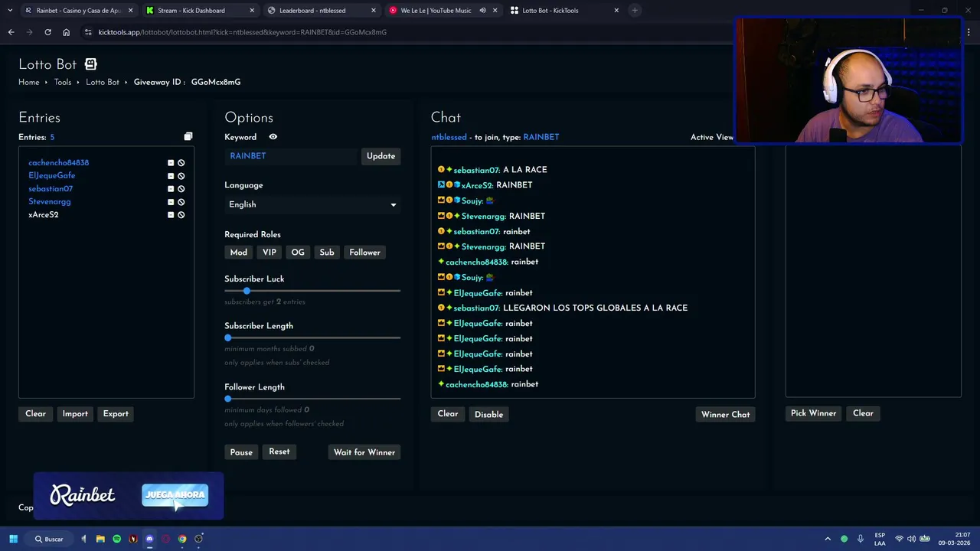Screen dimensions: 980x551
Task: Switch to the Stream - Kick Dashboard tab
Action: click(201, 11)
